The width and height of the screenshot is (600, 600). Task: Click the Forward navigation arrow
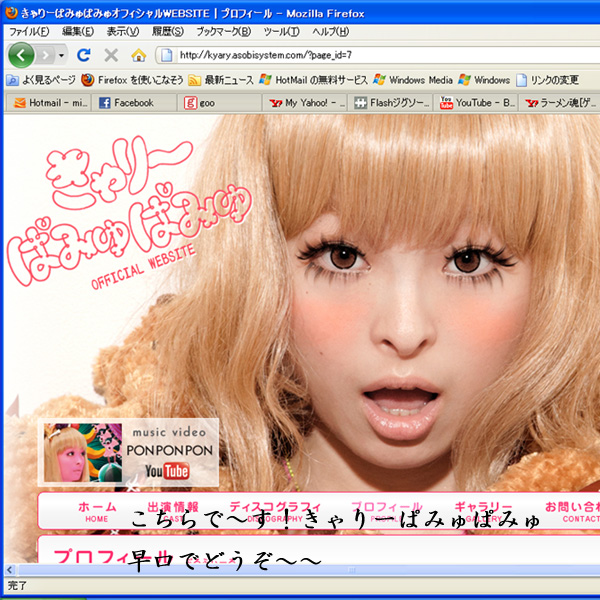[46, 55]
